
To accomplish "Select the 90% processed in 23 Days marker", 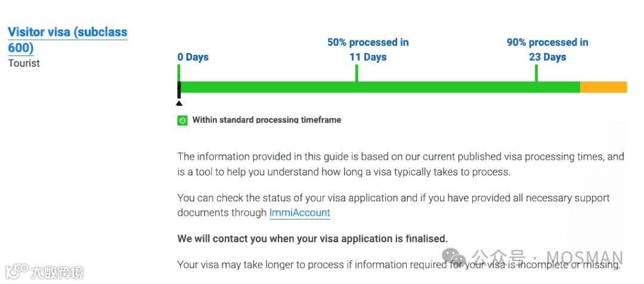I will [x=547, y=50].
